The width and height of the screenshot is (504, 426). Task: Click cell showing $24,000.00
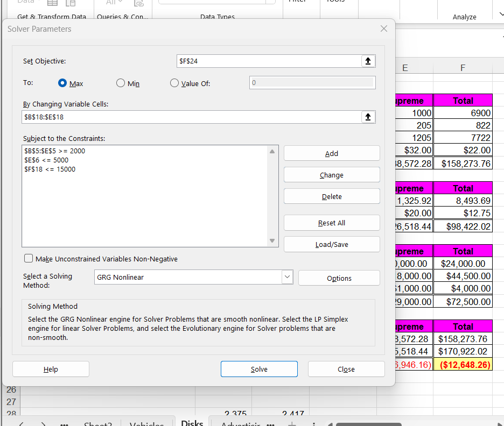[463, 264]
